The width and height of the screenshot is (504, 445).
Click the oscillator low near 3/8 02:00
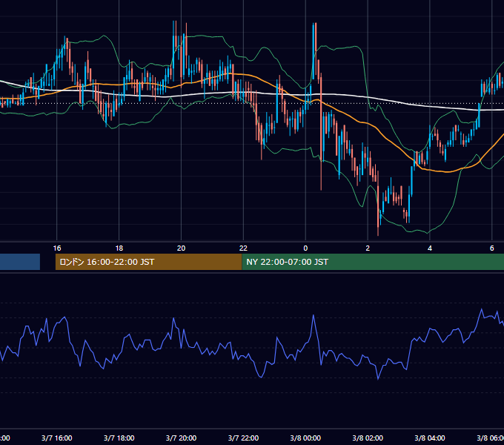click(x=378, y=379)
